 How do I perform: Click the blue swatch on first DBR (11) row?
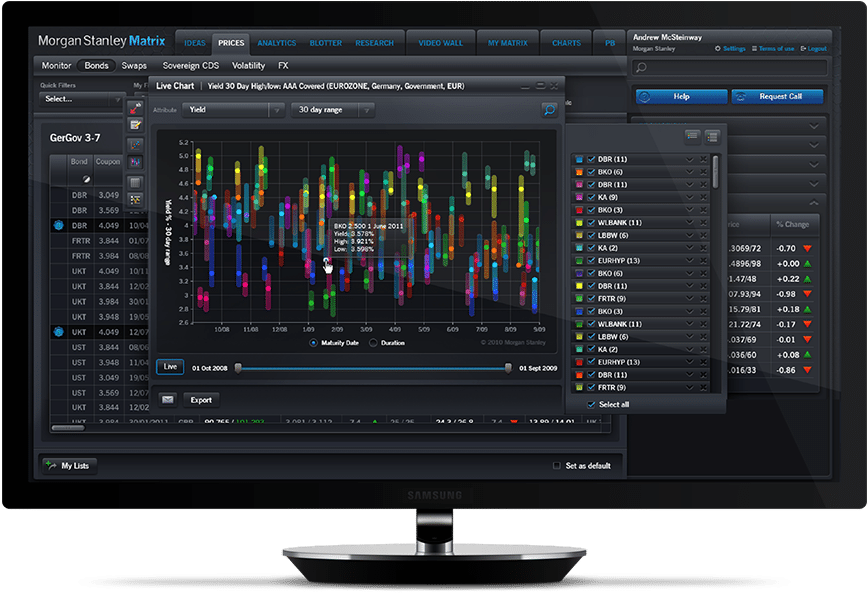tap(579, 159)
